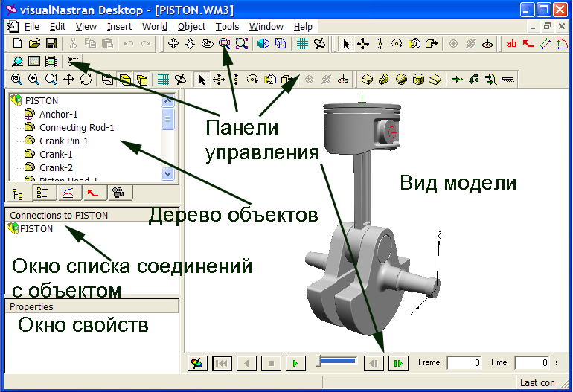Click the object tree scroll down arrow
Viewport: 573px width, 392px height.
[167, 173]
